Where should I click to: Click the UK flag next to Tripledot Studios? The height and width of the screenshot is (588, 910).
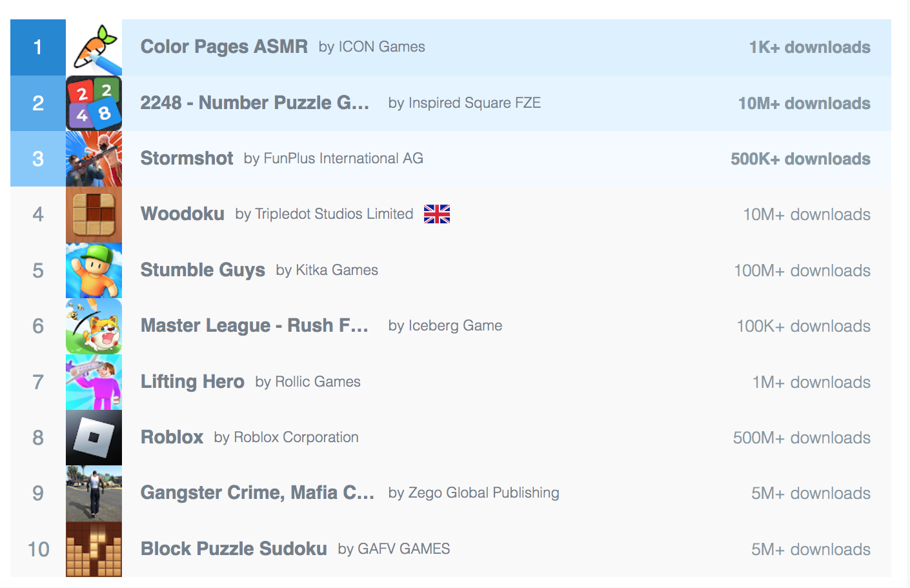[437, 214]
